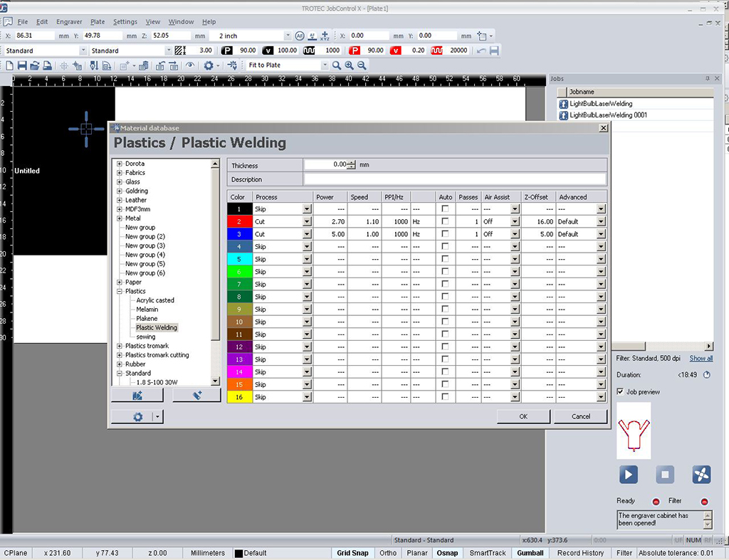Image resolution: width=729 pixels, height=560 pixels.
Task: Click the Open folder icon in the toolbar
Action: 34,65
